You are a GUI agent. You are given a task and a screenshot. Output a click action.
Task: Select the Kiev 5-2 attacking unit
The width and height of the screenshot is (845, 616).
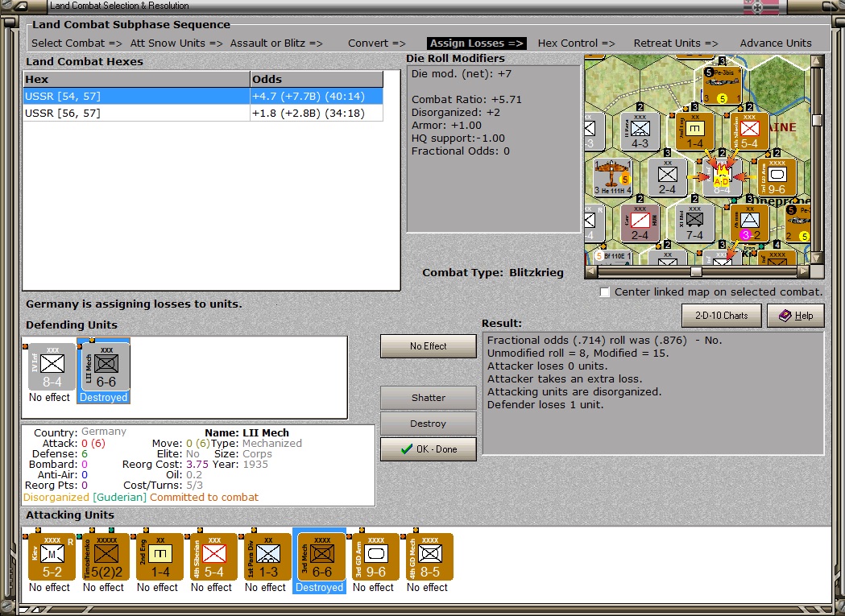[52, 556]
